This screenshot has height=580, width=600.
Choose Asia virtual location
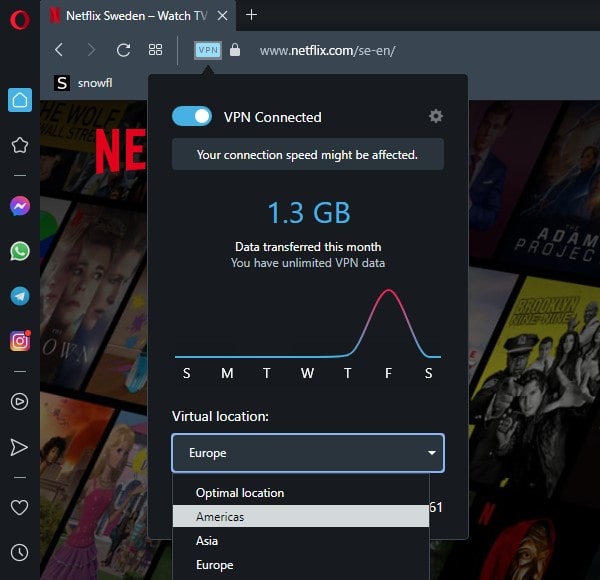tap(301, 541)
